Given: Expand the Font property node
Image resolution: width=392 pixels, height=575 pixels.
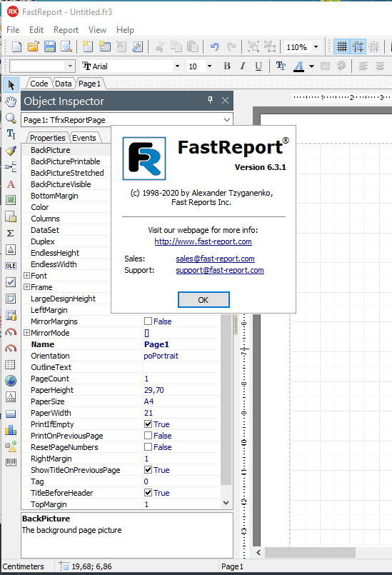Looking at the screenshot, I should coord(26,276).
